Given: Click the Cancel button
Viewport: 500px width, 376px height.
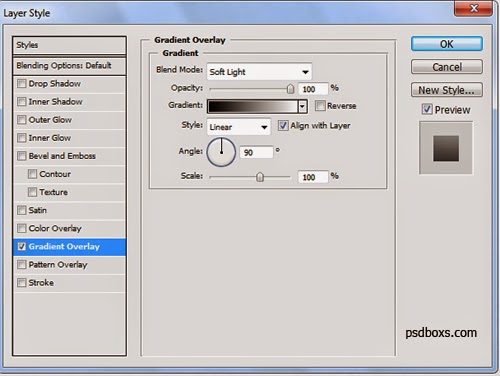Looking at the screenshot, I should [x=447, y=67].
